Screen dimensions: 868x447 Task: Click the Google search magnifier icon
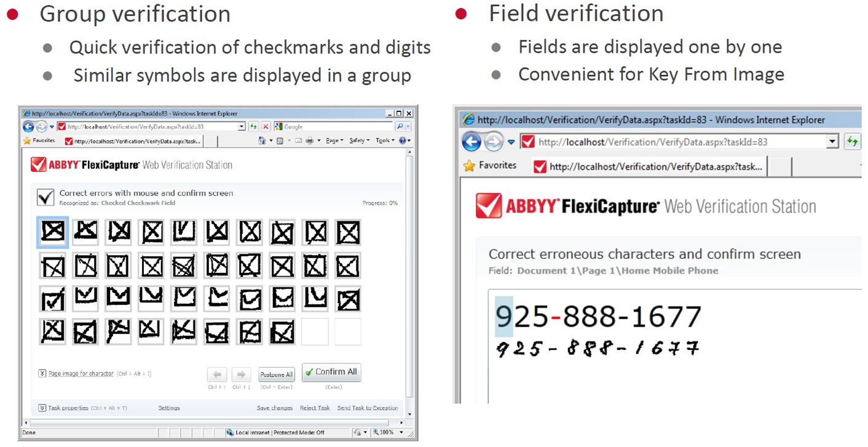400,127
